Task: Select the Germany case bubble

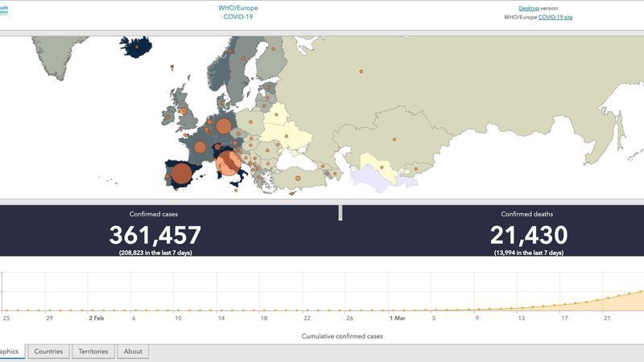Action: pos(224,125)
